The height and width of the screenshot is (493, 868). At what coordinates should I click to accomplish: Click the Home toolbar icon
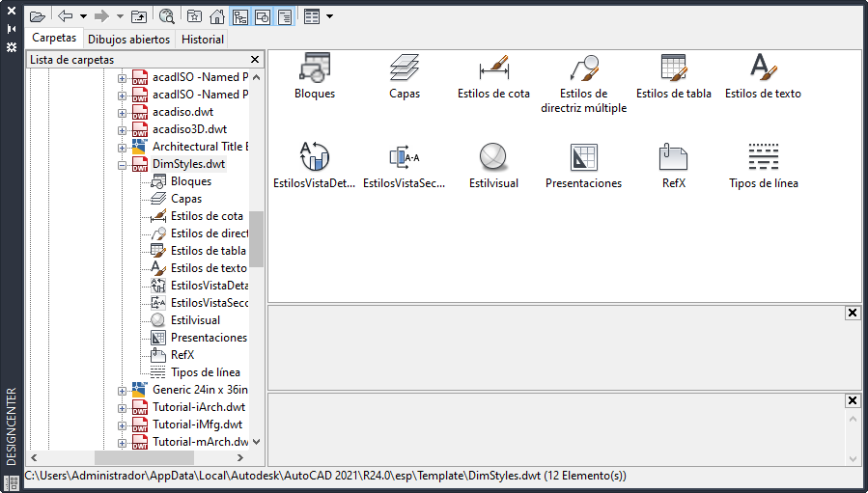pos(217,16)
